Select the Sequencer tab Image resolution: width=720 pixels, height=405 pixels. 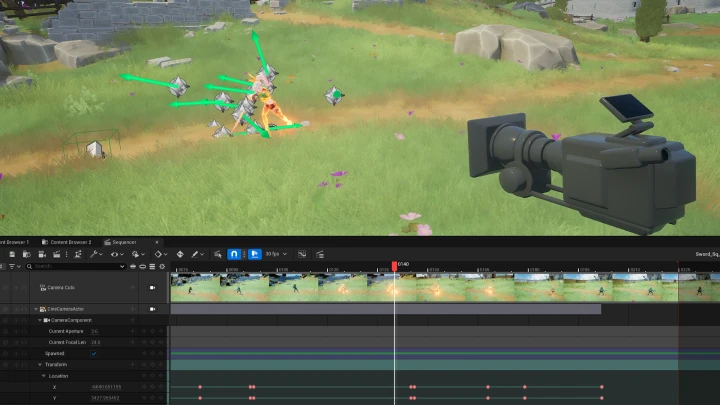pos(122,242)
